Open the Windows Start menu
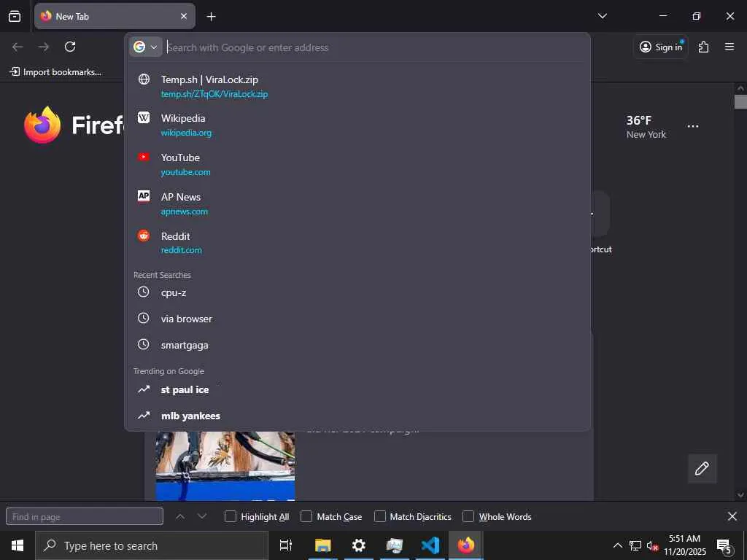 [x=18, y=545]
